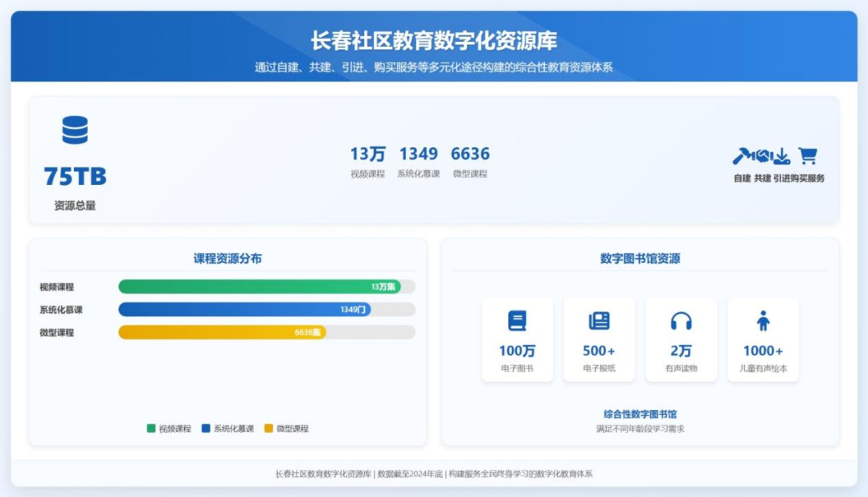Open the 综合性数字图书馆 link
The image size is (868, 497).
coord(640,414)
